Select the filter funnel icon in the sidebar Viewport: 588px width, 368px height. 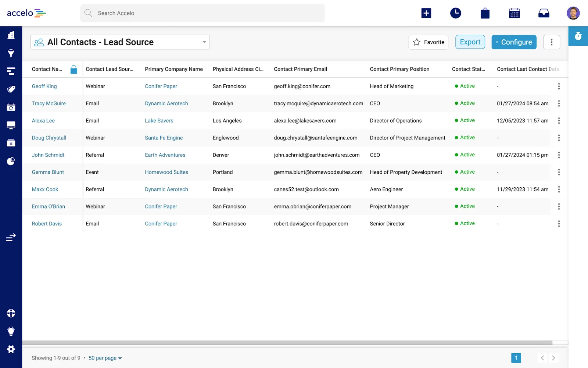[11, 53]
